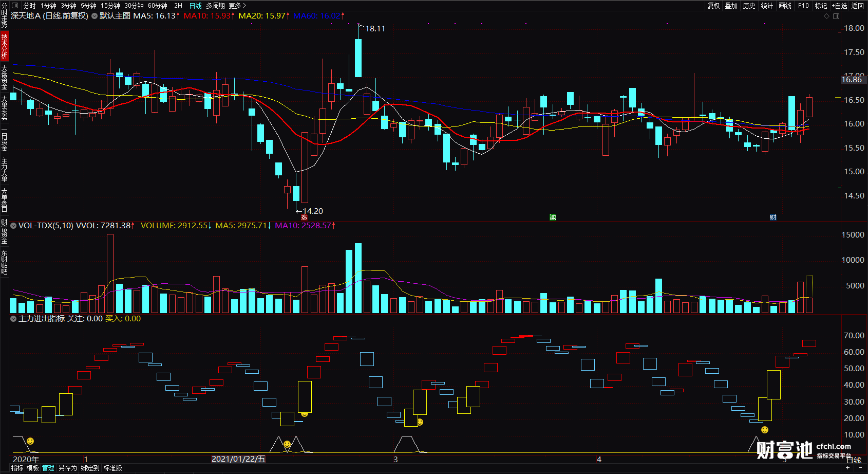Screen dimensions: 868x474
Task: Switch to the 2H timeframe
Action: [178, 6]
